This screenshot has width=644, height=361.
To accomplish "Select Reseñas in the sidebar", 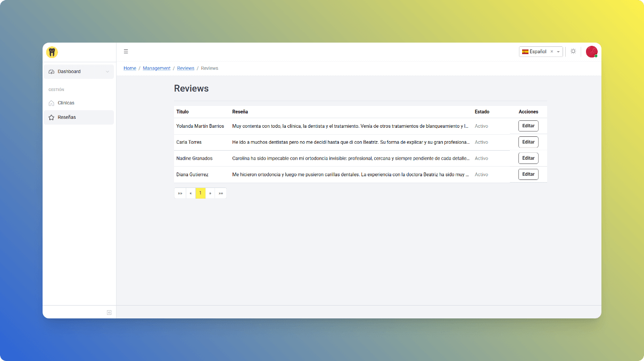I will (x=67, y=117).
